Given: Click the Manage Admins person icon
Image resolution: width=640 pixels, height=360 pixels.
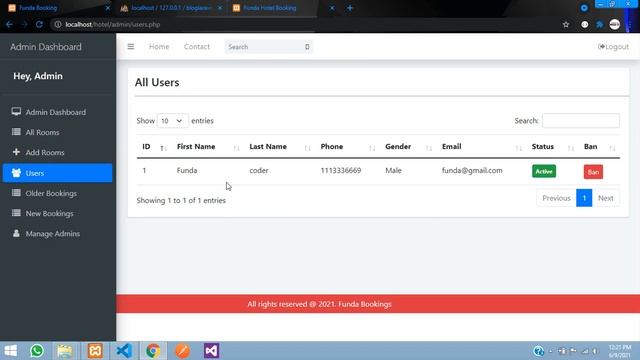Looking at the screenshot, I should pyautogui.click(x=16, y=233).
